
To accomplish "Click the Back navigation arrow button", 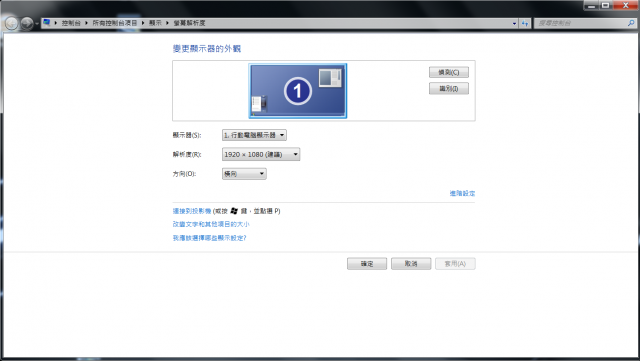I will point(11,23).
